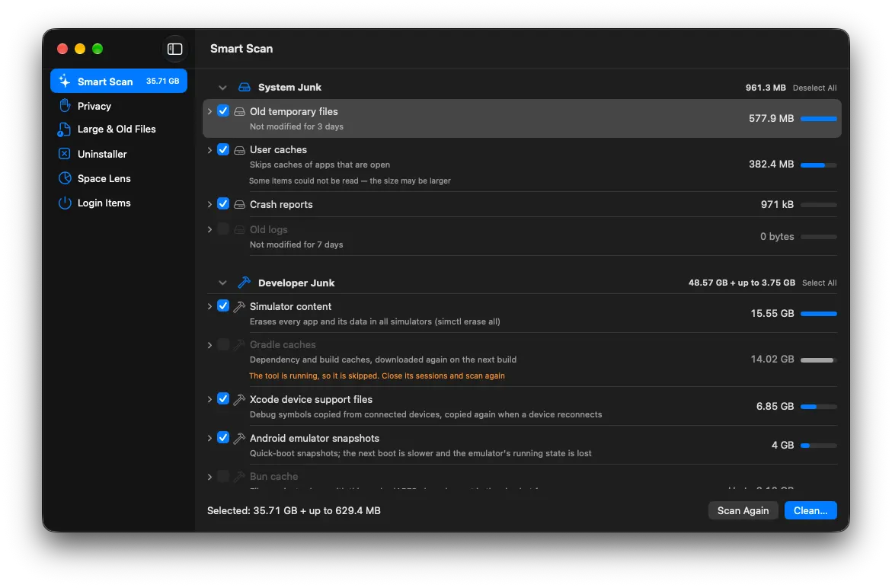Expand the Gradle caches row

point(209,345)
